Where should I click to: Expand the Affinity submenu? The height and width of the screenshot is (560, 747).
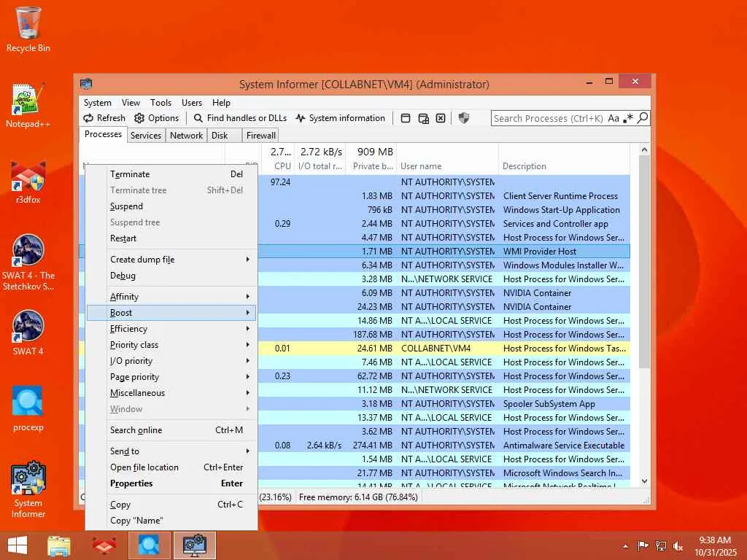[171, 297]
